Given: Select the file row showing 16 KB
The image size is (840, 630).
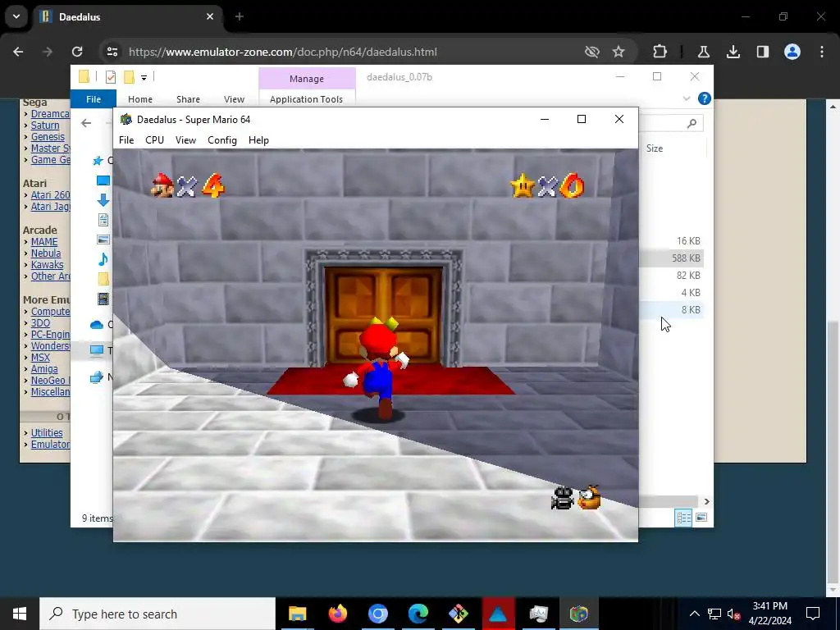Looking at the screenshot, I should coord(671,241).
